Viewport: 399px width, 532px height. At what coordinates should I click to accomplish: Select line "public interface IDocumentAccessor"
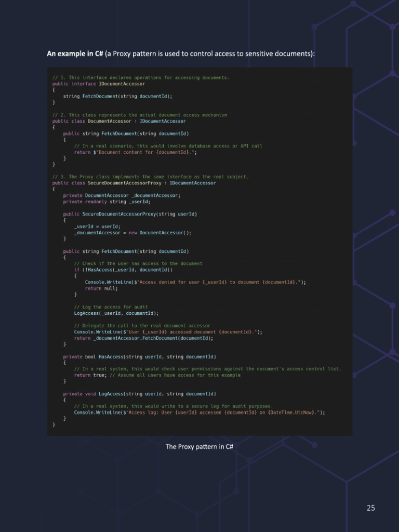click(98, 84)
